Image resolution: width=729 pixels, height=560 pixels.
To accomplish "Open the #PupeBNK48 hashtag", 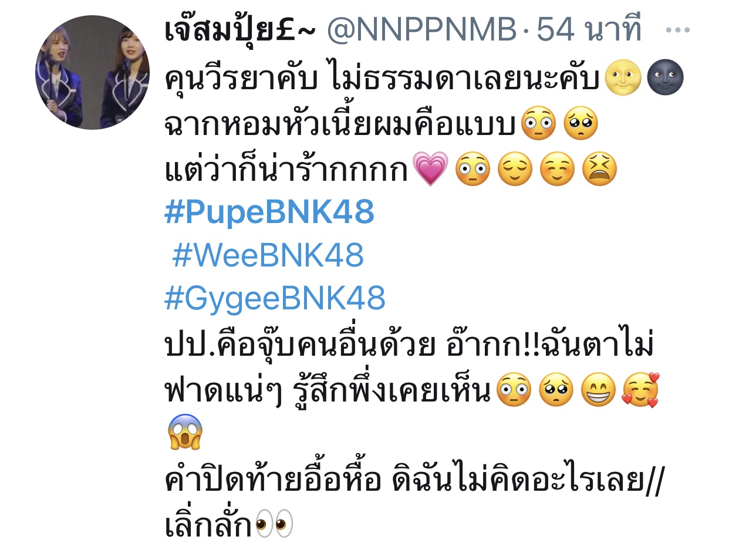I will pos(269,212).
